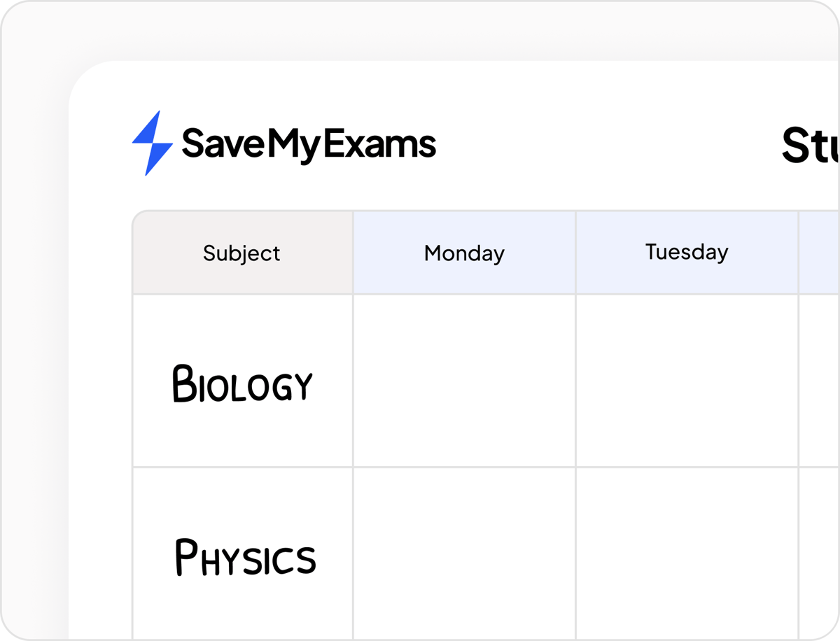Image resolution: width=840 pixels, height=641 pixels.
Task: Click the cut-off Biology cell right of Tuesday
Action: pos(819,381)
